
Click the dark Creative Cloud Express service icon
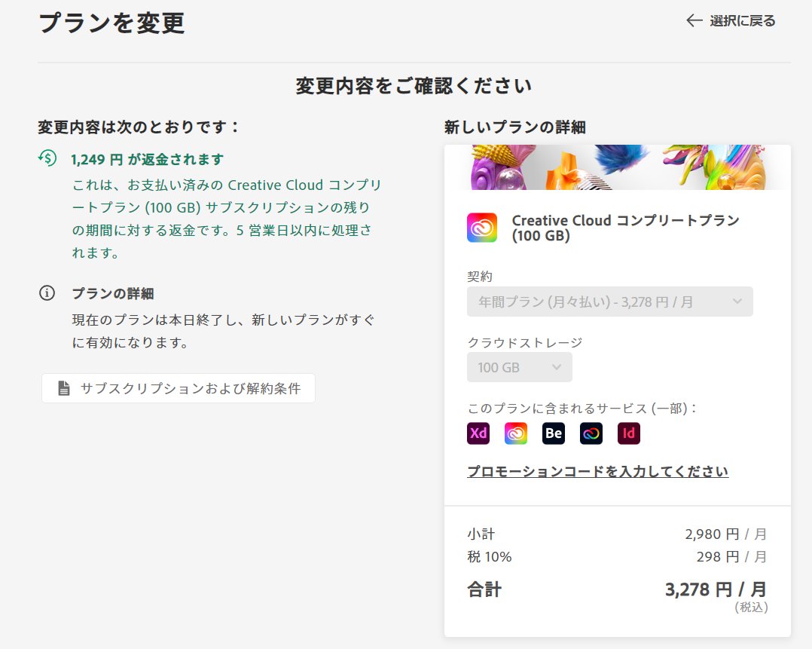[x=591, y=433]
